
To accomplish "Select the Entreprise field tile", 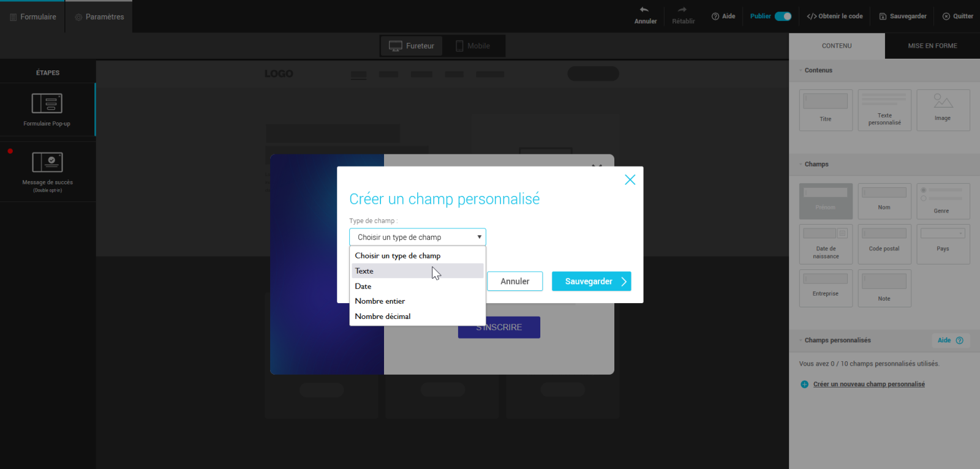I will (826, 288).
